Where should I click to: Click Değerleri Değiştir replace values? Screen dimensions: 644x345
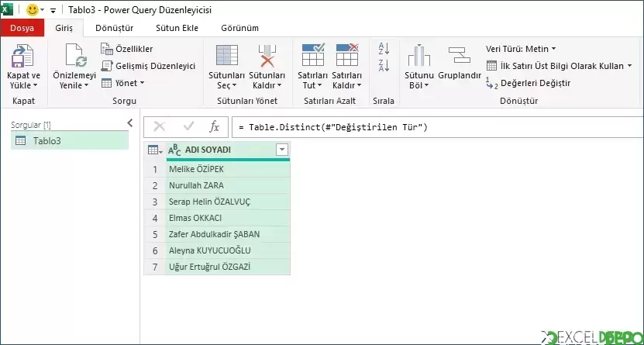[529, 83]
